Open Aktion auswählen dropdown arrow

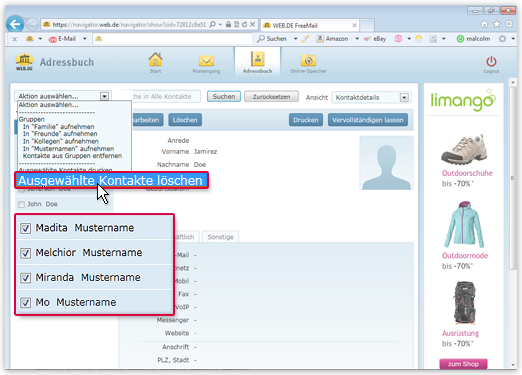point(104,96)
